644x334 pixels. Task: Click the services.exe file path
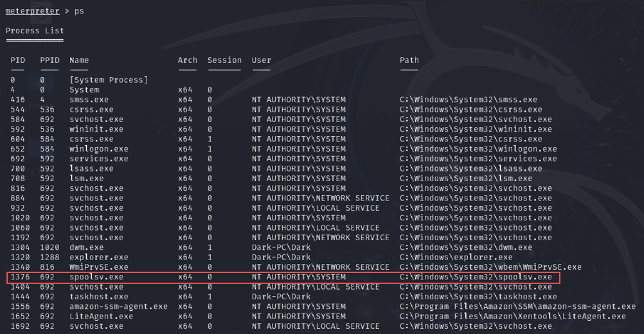[478, 159]
